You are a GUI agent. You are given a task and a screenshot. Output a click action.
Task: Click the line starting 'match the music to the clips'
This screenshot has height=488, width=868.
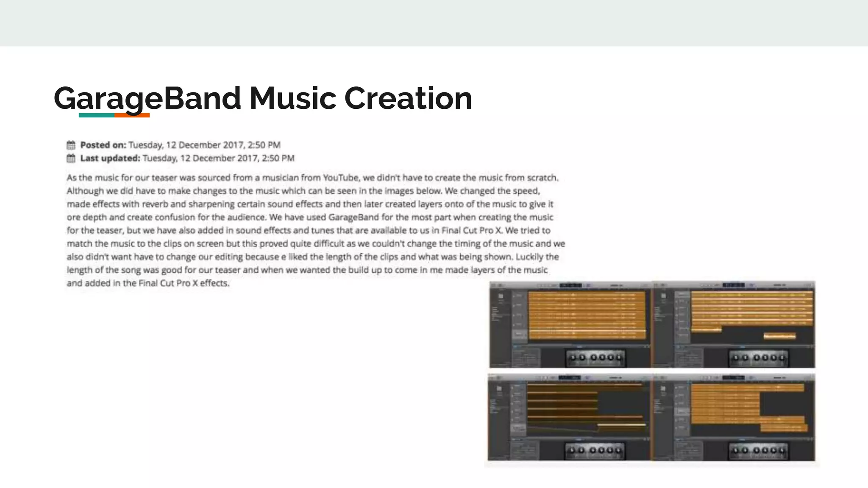316,244
